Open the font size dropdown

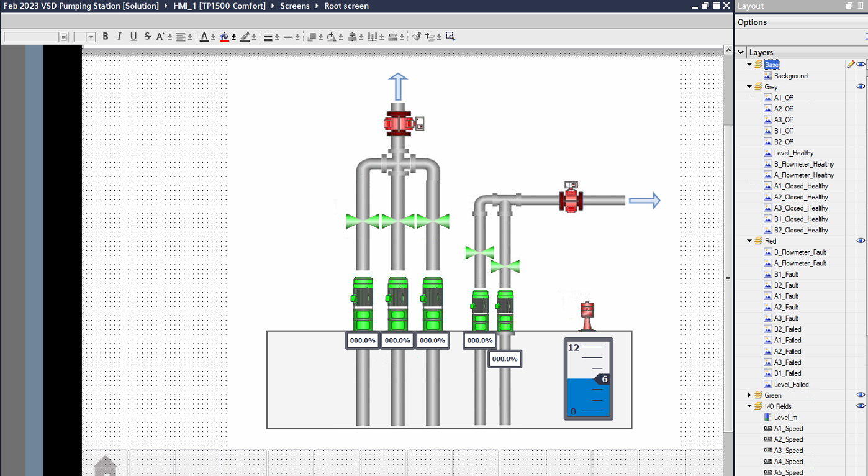[x=91, y=37]
